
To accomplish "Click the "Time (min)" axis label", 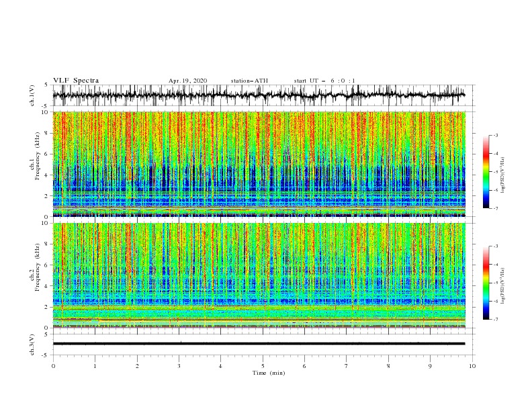I will (x=269, y=373).
